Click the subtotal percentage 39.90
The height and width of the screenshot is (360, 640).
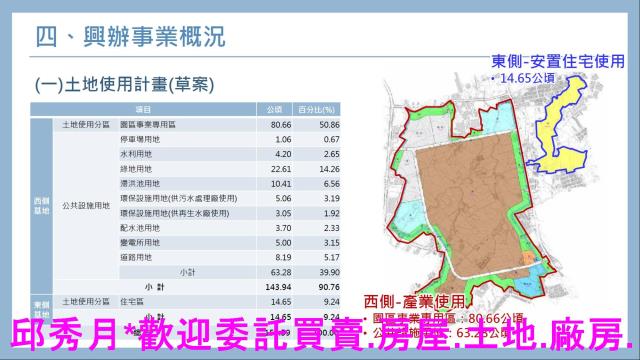pos(329,272)
